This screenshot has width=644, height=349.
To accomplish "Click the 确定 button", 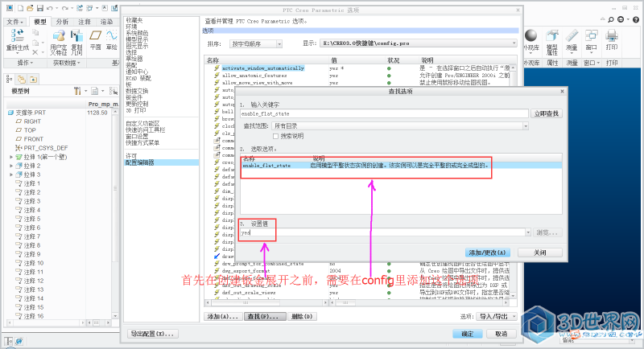I will click(468, 334).
